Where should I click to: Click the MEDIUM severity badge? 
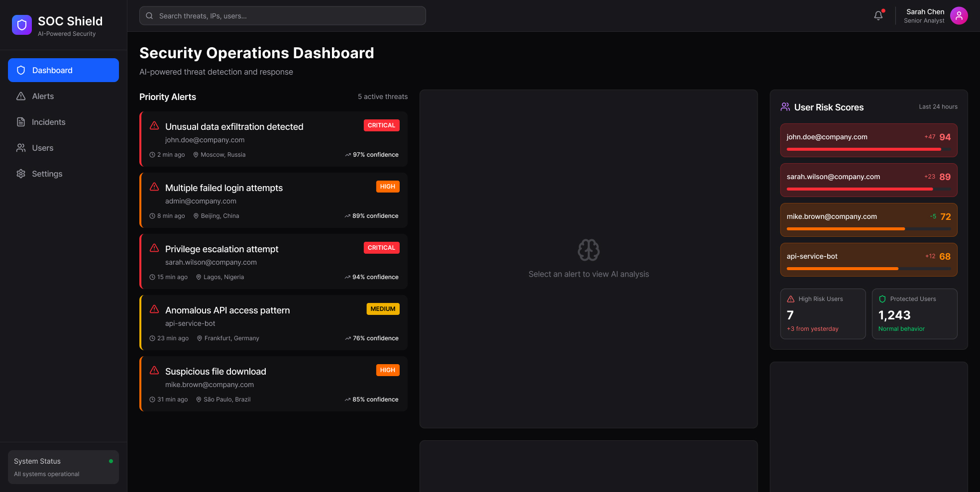(383, 309)
